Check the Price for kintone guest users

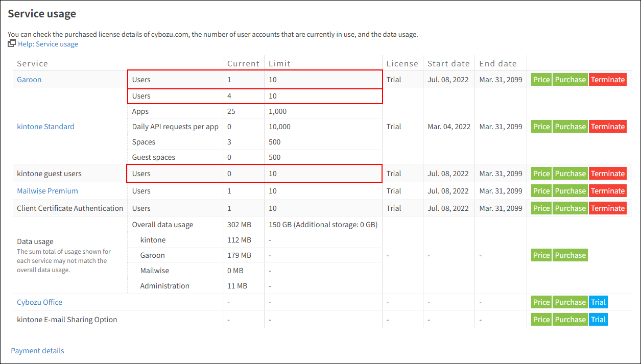[x=541, y=173]
